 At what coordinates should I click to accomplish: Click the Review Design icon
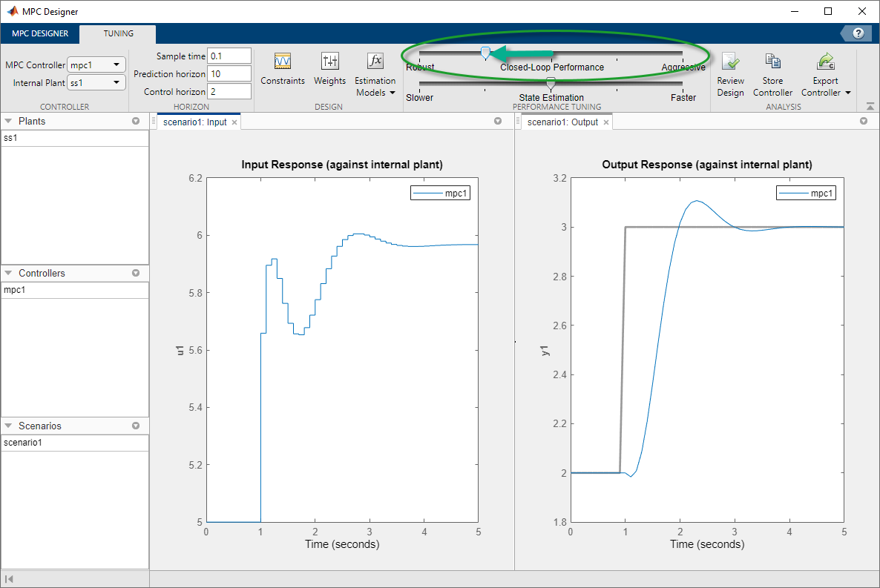pyautogui.click(x=730, y=62)
